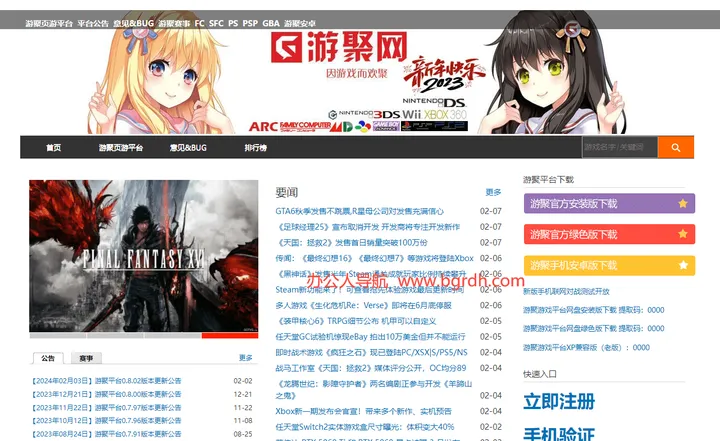Open the GBA link in top bar

tap(271, 23)
